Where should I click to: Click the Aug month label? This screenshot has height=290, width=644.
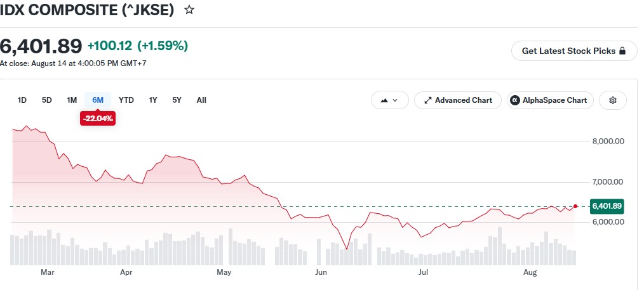[530, 272]
